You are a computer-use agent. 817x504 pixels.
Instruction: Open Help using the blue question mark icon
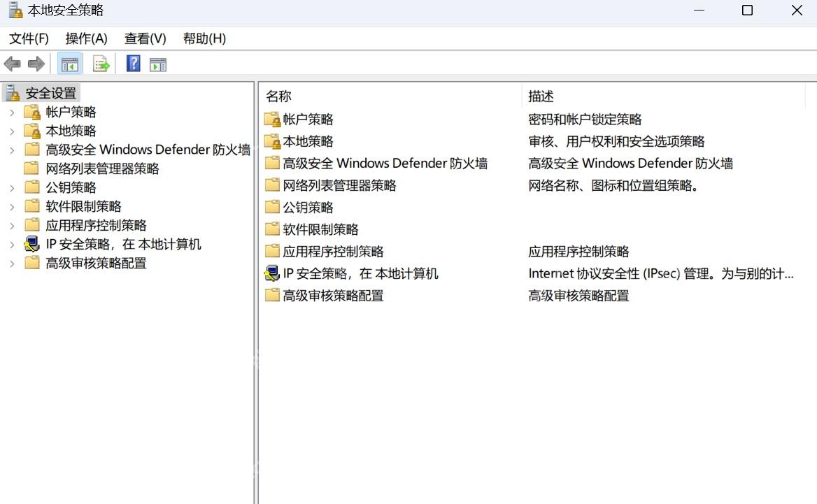point(134,64)
